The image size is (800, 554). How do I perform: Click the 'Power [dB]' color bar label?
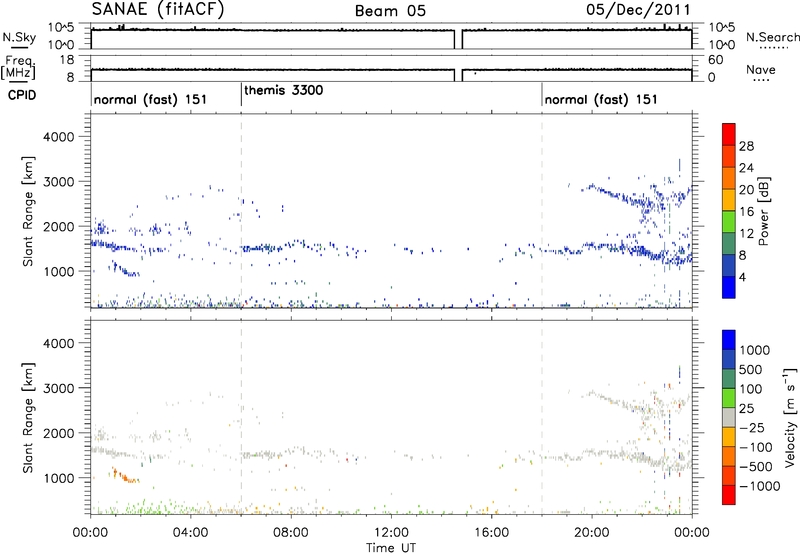click(x=763, y=211)
